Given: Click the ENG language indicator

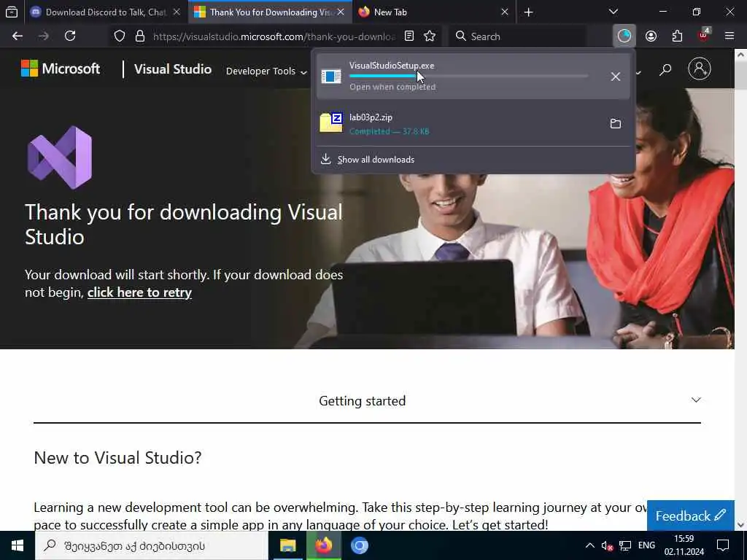Looking at the screenshot, I should click(646, 545).
